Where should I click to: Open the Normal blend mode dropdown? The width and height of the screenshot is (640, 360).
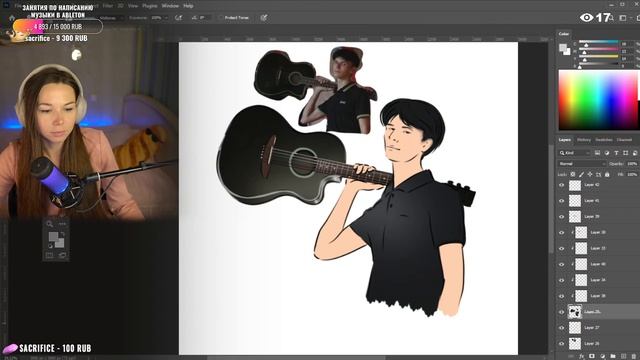pyautogui.click(x=582, y=164)
